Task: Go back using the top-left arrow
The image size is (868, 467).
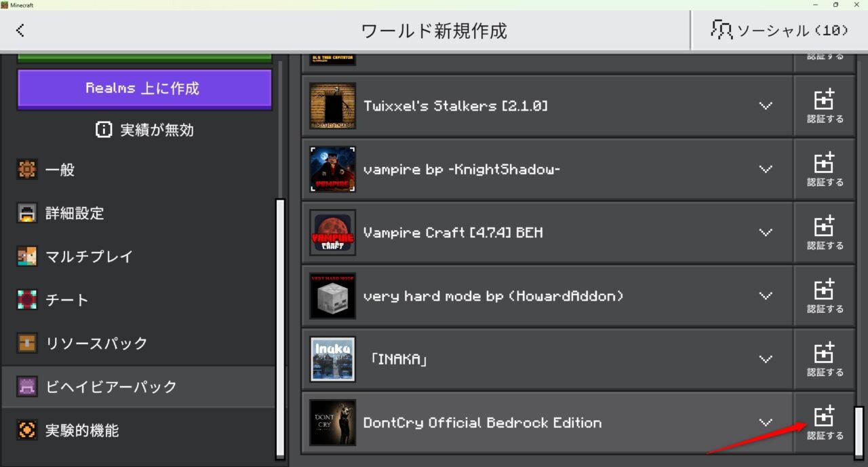Action: click(20, 30)
